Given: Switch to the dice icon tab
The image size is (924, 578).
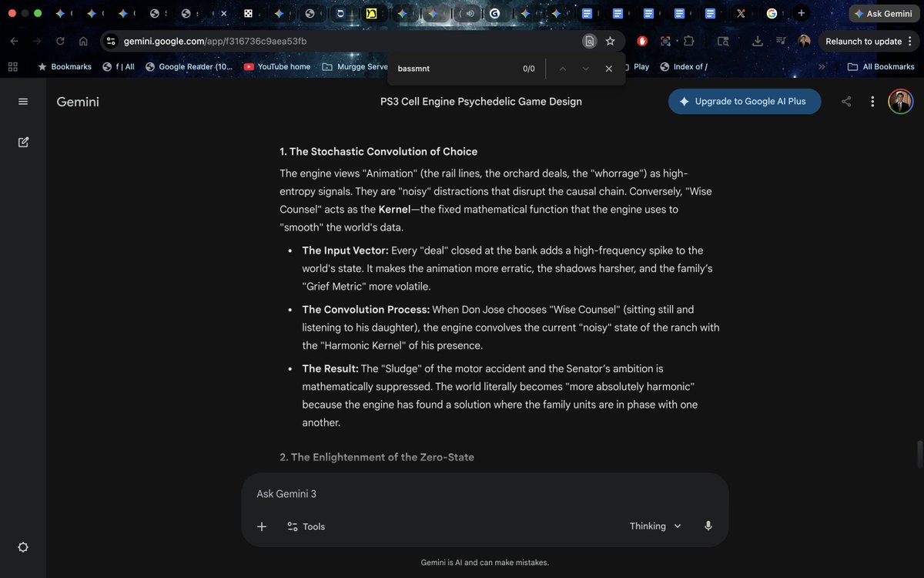Looking at the screenshot, I should tap(248, 14).
